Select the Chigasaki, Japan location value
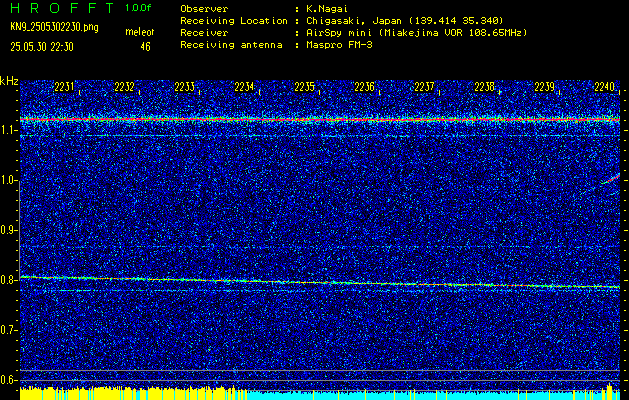The width and height of the screenshot is (629, 400). click(404, 21)
